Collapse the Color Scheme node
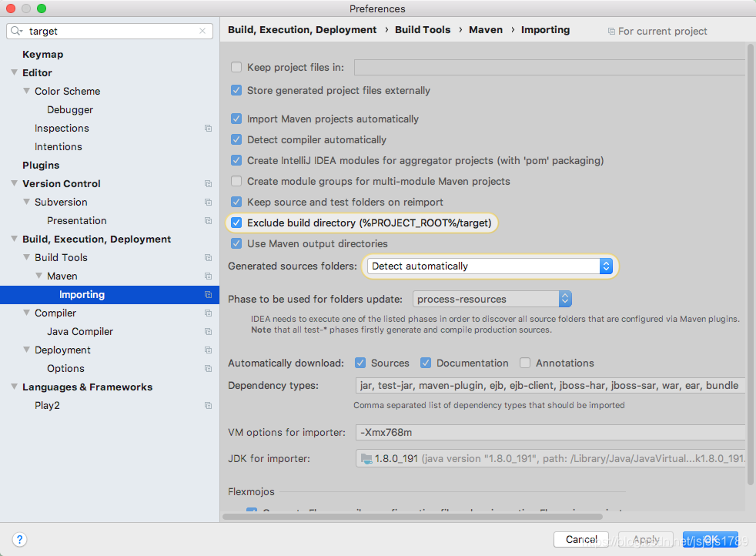The image size is (756, 556). click(x=26, y=91)
